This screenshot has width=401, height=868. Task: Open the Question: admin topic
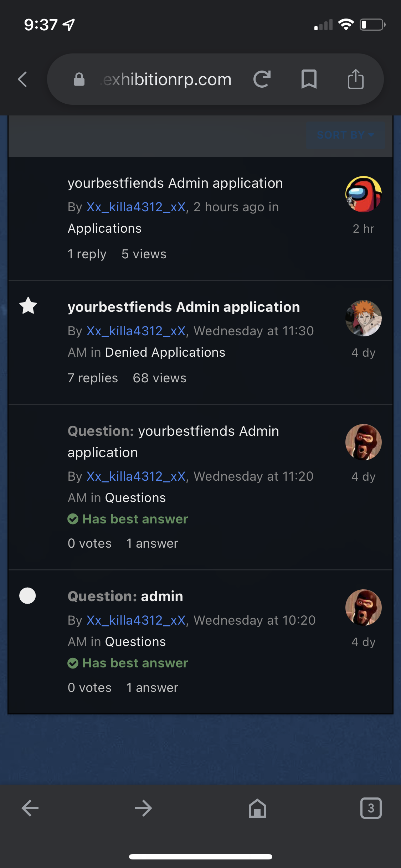125,596
